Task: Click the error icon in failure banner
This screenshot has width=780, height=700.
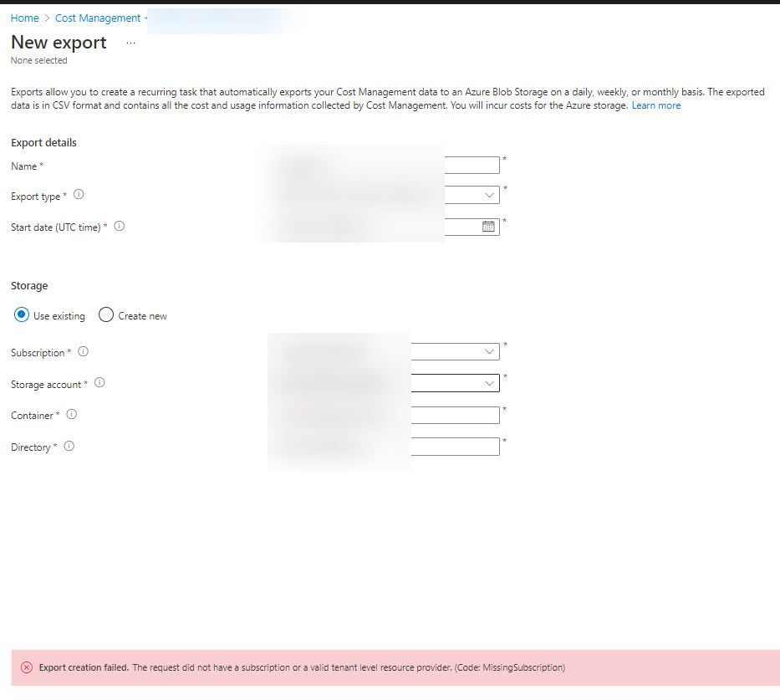Action: [x=27, y=667]
